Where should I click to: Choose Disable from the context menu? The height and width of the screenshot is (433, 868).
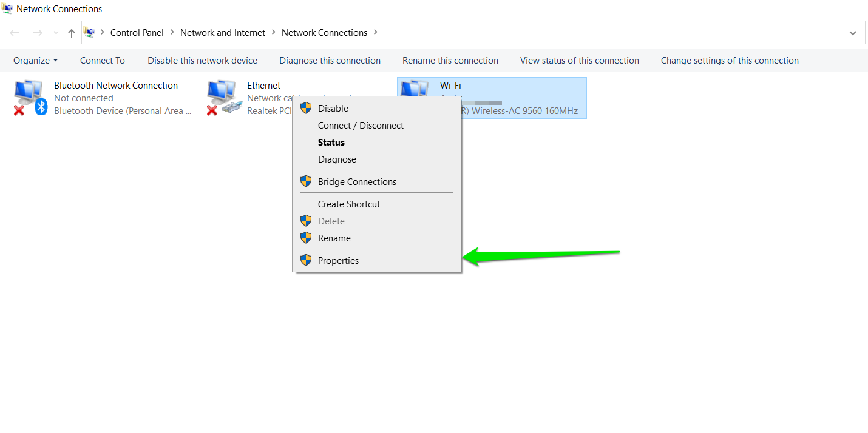376,109
